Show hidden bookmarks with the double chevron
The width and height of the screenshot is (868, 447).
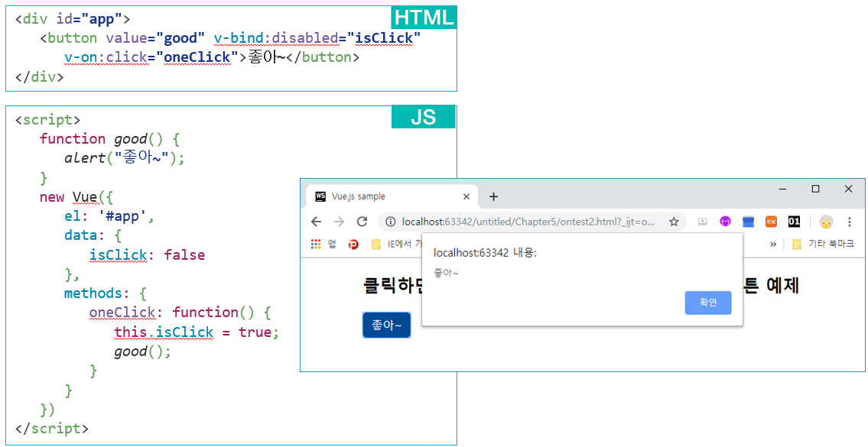773,244
